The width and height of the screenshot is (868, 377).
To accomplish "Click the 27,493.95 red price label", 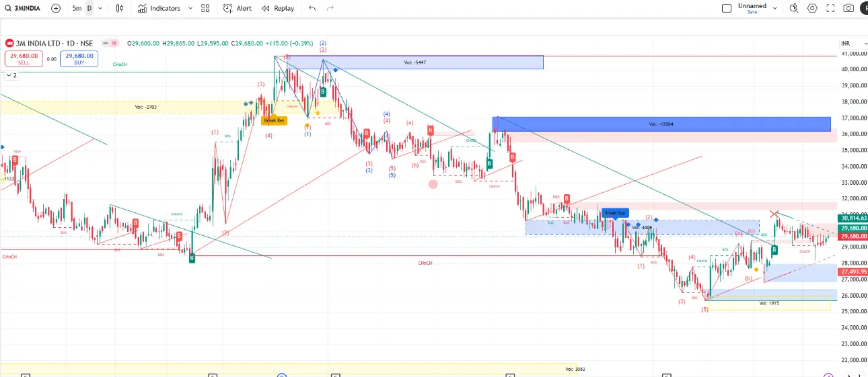I will pyautogui.click(x=853, y=271).
